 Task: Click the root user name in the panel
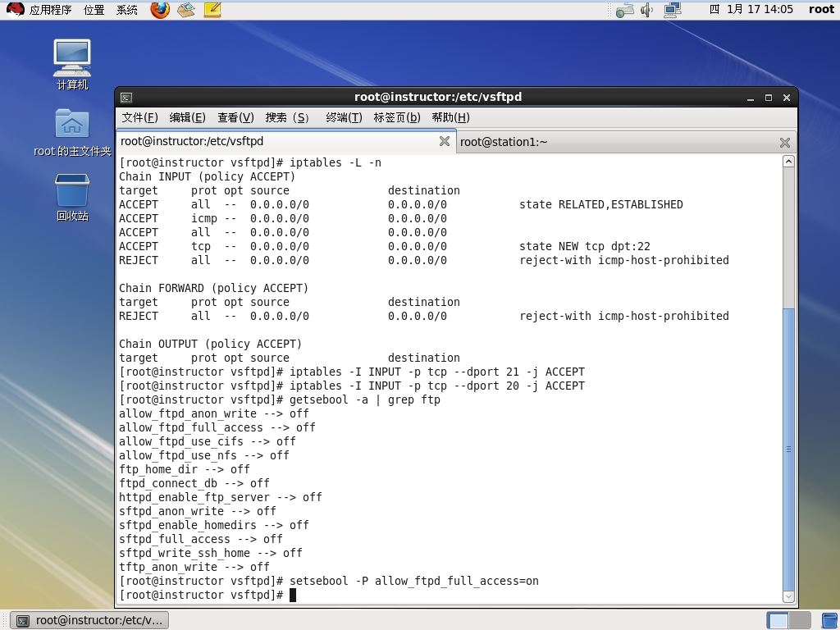tap(821, 9)
